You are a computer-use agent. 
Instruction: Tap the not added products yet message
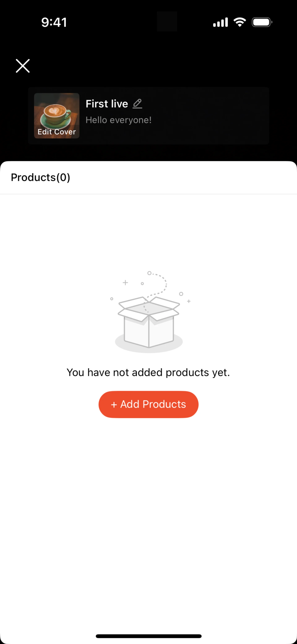(x=148, y=372)
